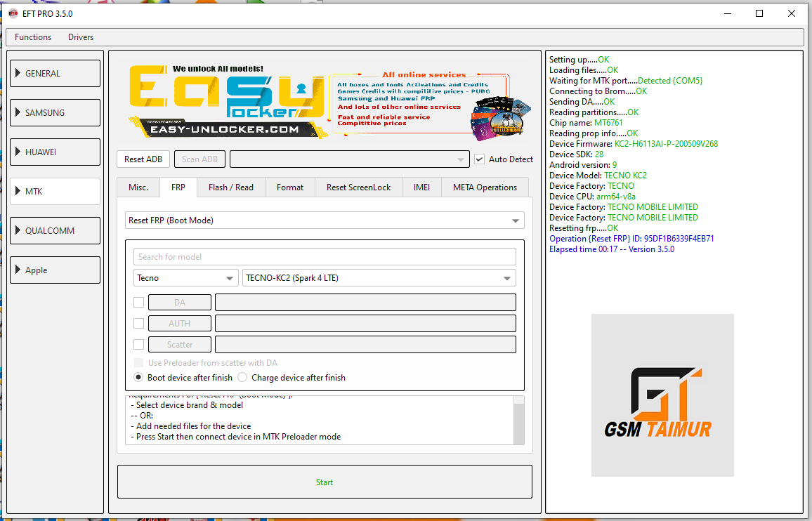812x521 pixels.
Task: Open the MTK section
Action: [x=55, y=192]
